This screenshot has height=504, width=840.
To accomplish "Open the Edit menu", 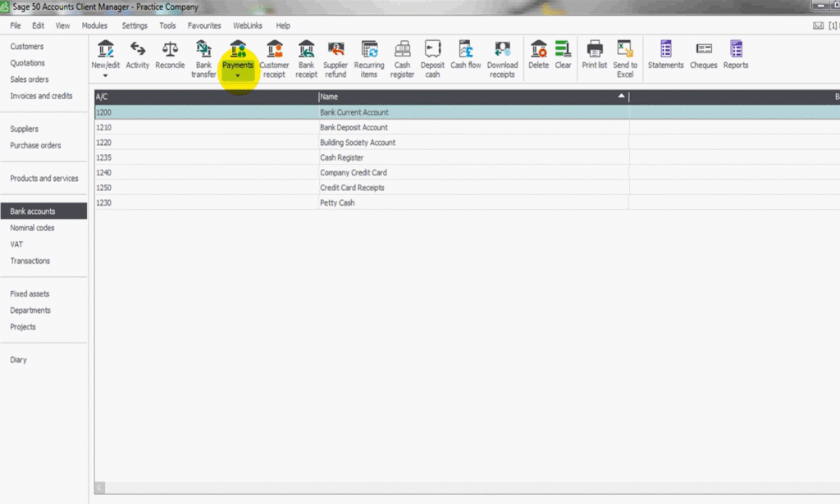I will pos(38,25).
